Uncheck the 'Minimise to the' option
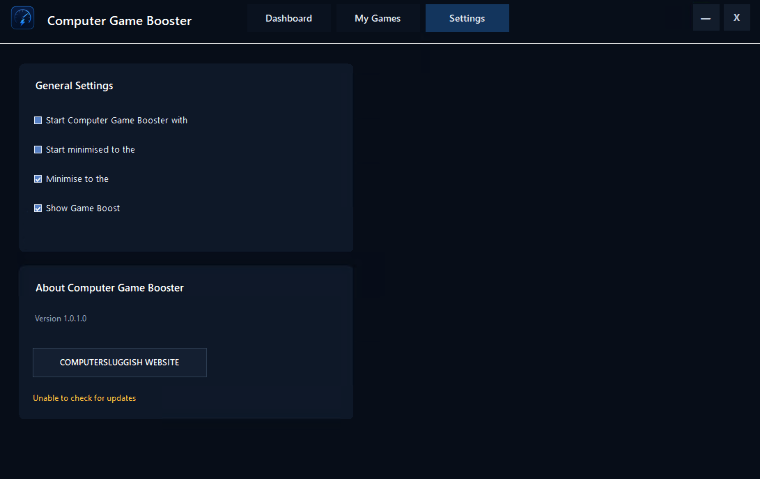The height and width of the screenshot is (479, 760). click(38, 179)
